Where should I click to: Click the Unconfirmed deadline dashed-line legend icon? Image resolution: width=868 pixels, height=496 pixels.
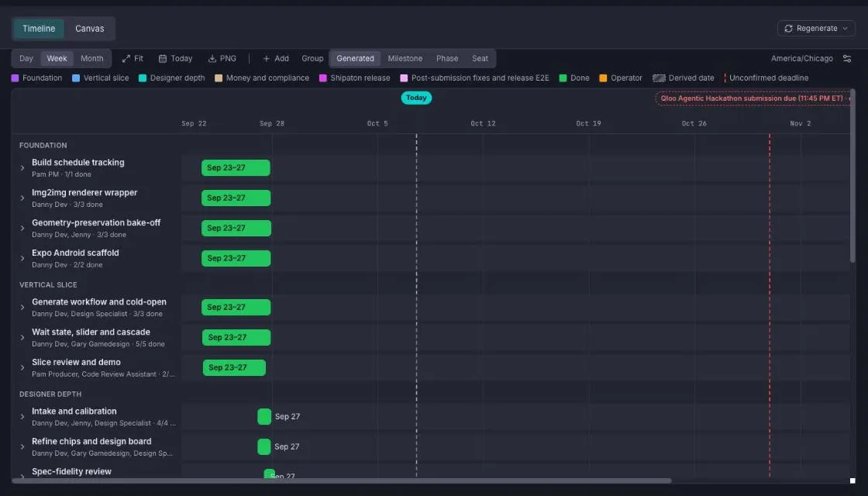point(725,78)
